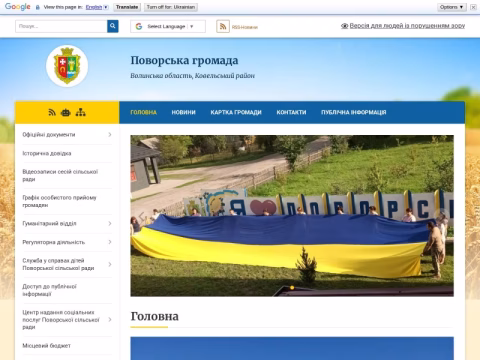Click Turn off for: Ukrainian button
Viewport: 480px width, 360px height.
tap(171, 7)
